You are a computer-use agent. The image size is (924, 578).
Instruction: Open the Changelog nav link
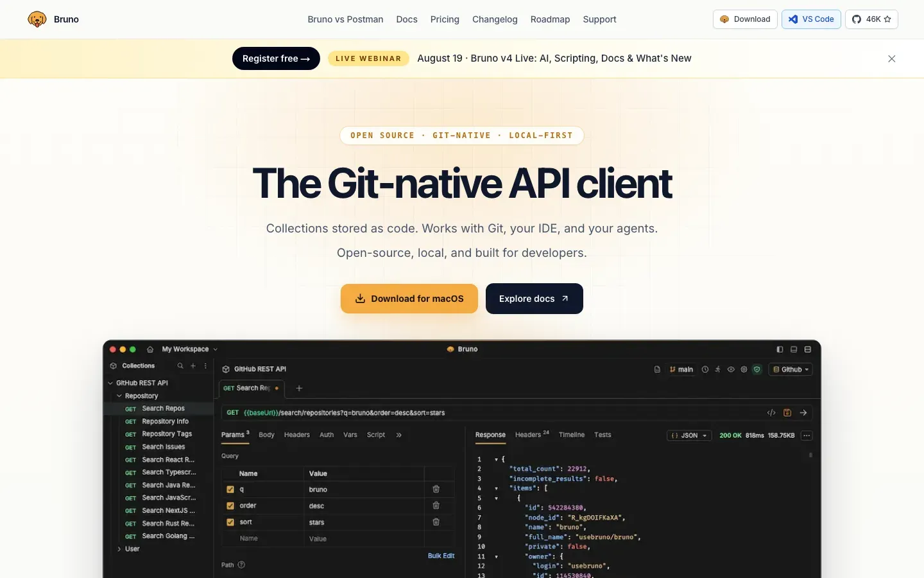(495, 19)
